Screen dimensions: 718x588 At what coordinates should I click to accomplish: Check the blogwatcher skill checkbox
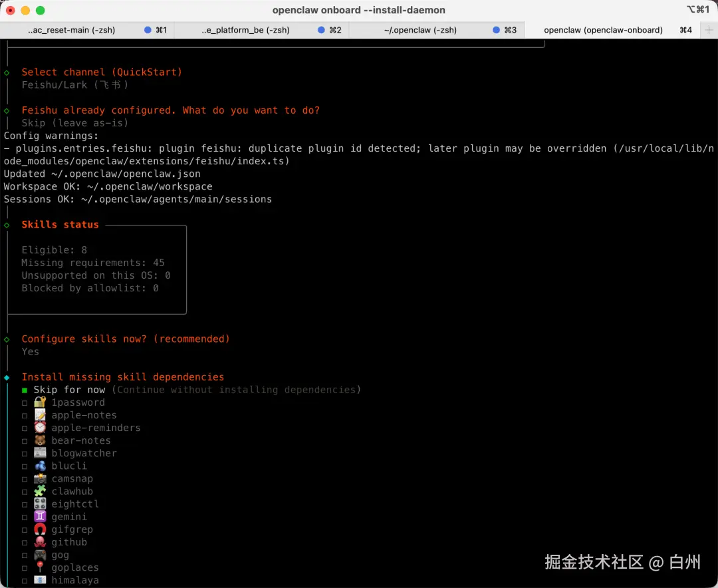point(25,454)
